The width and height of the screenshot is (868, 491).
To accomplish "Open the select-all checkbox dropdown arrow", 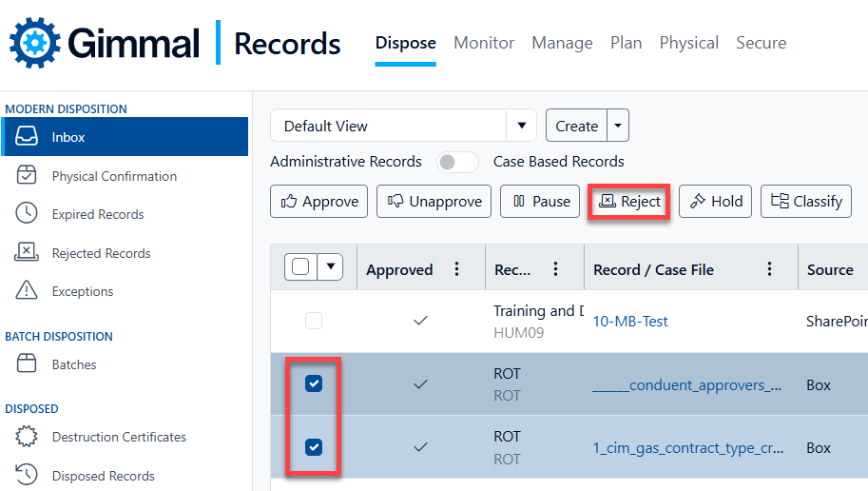I will pos(330,267).
